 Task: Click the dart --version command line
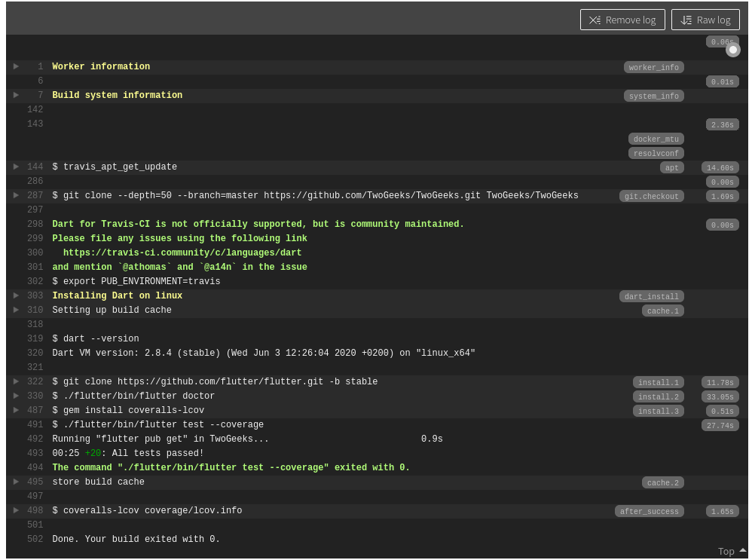(96, 338)
